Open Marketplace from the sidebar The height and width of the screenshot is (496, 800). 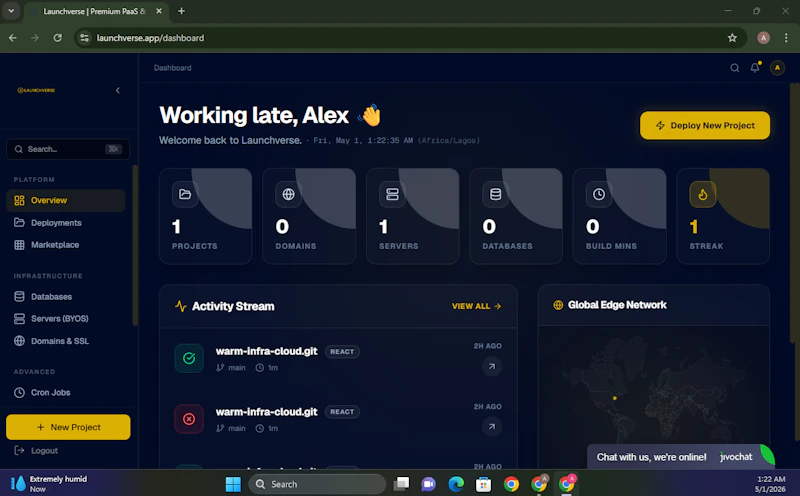coord(66,245)
